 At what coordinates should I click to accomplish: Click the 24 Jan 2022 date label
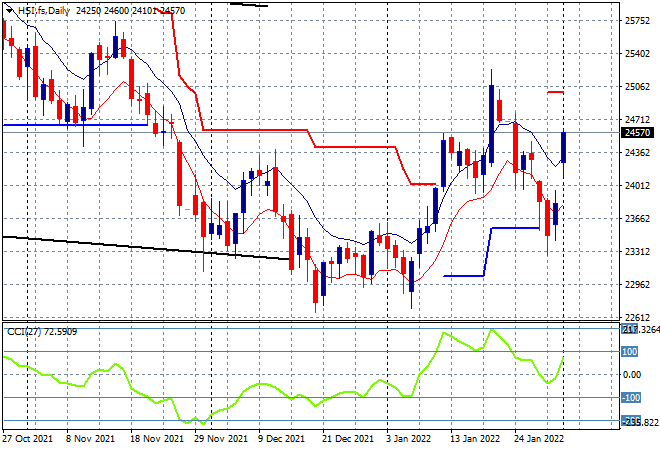click(x=539, y=439)
